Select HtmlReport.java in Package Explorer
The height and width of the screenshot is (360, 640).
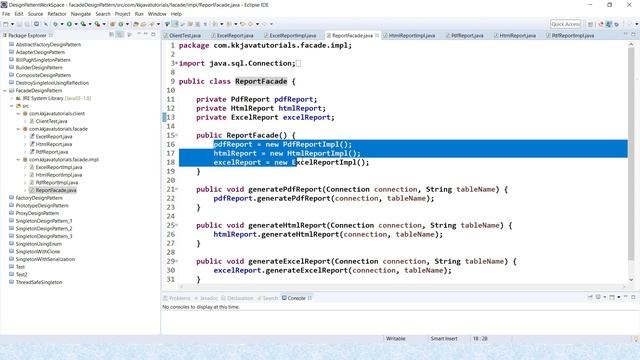coord(53,144)
